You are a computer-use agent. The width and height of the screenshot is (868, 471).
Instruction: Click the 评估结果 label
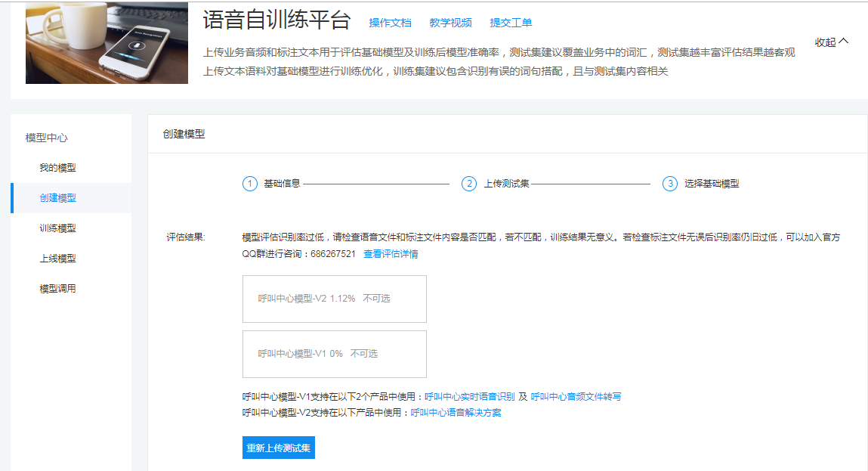tap(185, 237)
